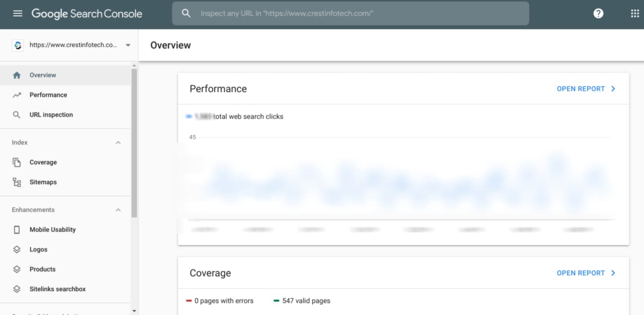This screenshot has width=644, height=315.
Task: Click the Products layers icon
Action: point(17,269)
